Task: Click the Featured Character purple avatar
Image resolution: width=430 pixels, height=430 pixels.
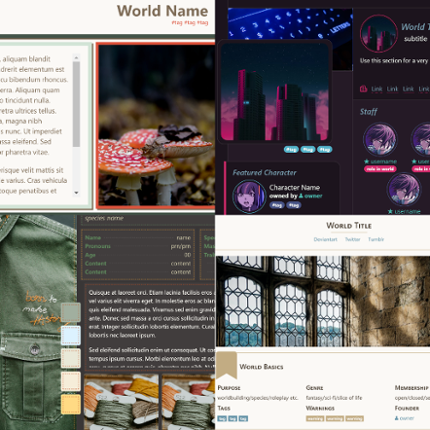Action: [x=249, y=197]
